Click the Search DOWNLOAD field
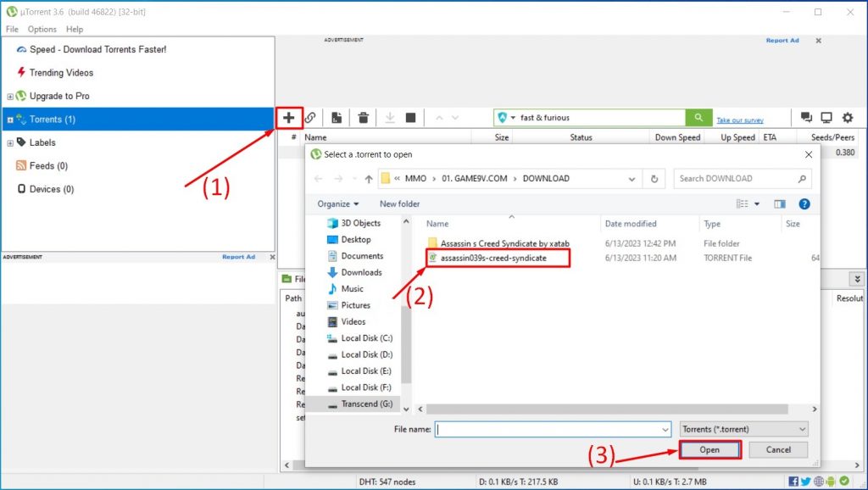The height and width of the screenshot is (490, 868). click(x=742, y=178)
